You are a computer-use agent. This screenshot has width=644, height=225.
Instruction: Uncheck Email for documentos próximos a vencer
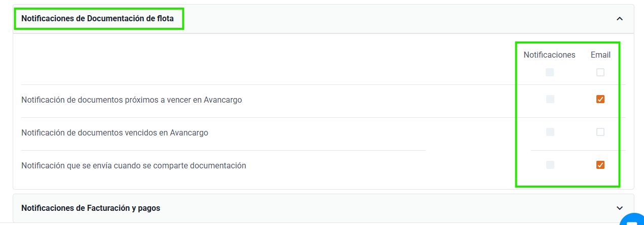tap(600, 99)
